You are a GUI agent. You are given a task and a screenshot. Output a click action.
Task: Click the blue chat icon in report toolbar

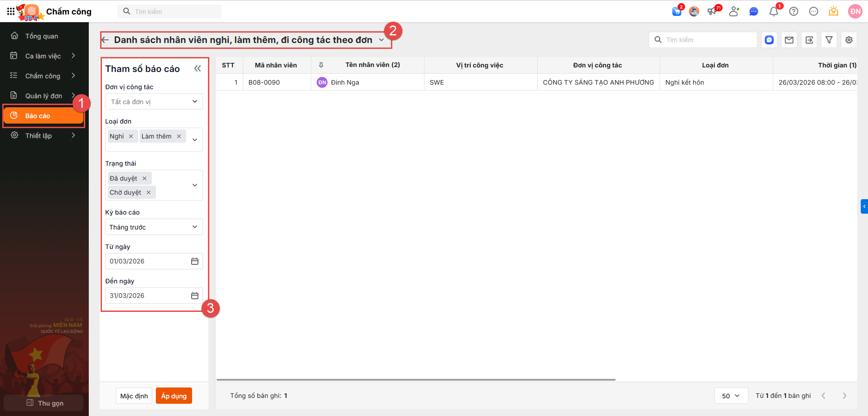tap(769, 40)
